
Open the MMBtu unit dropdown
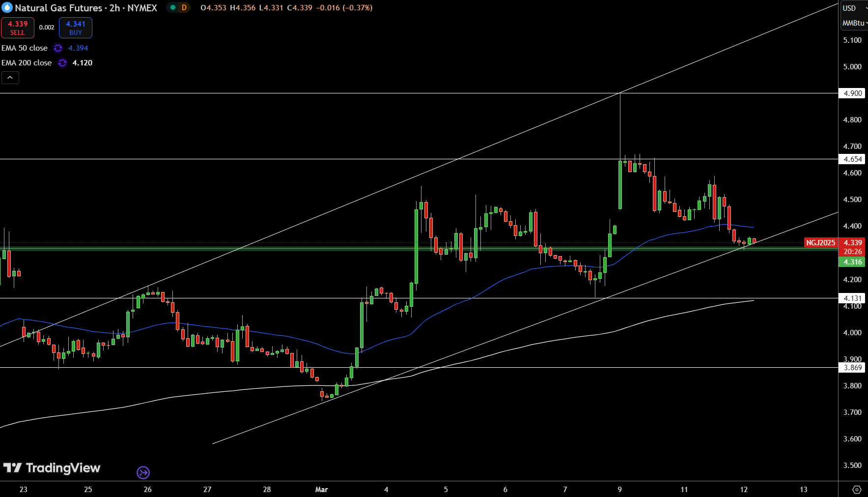pyautogui.click(x=854, y=23)
